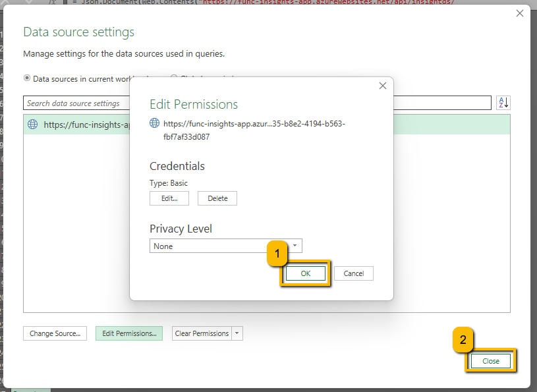
Task: Click the Edit... credentials button
Action: 169,198
